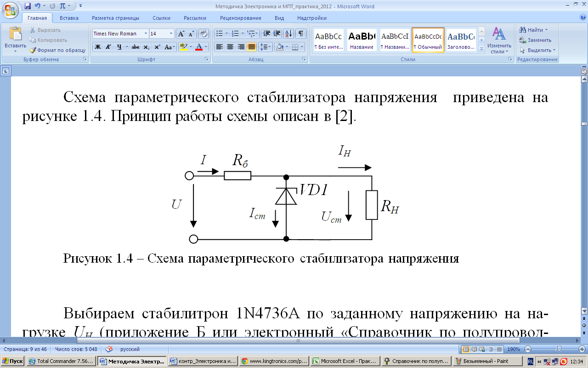Click page count Страница: 9 из 46
The width and height of the screenshot is (588, 368).
click(x=25, y=349)
